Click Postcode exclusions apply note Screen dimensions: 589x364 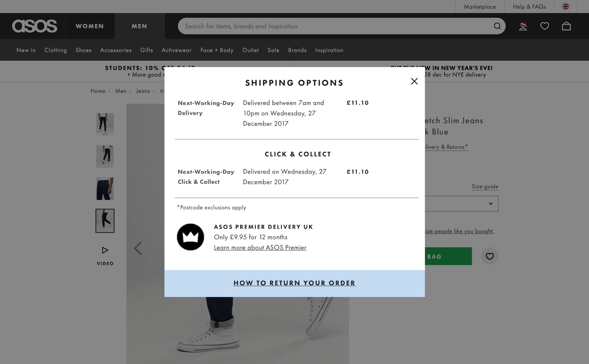(x=211, y=207)
